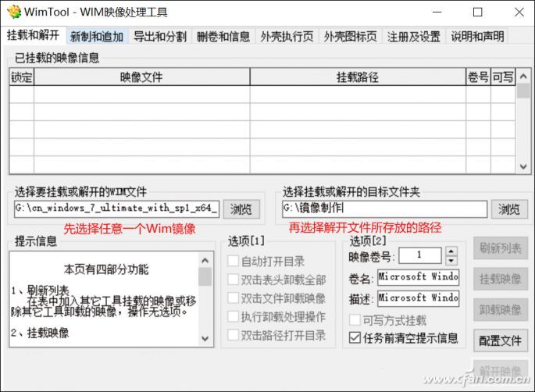Switch to the 挂载和解开 tab
Viewport: 535px width, 392px height.
[x=33, y=35]
